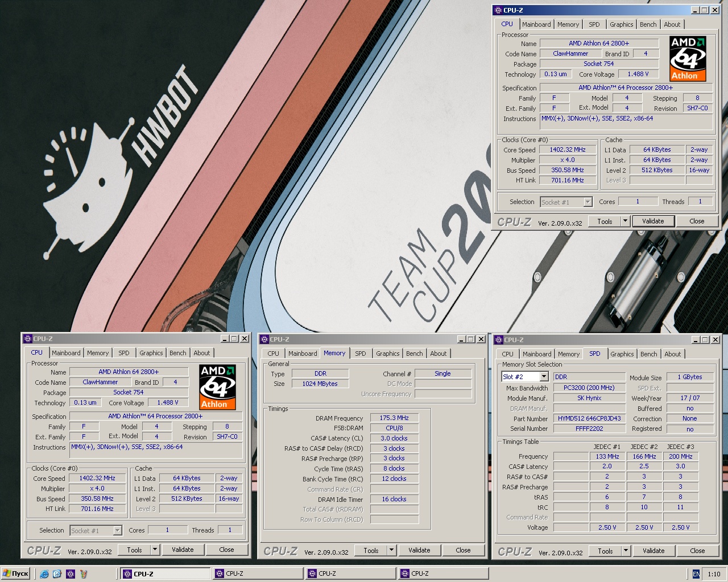
Task: Switch to the CPU tab in the Memory window
Action: (274, 354)
